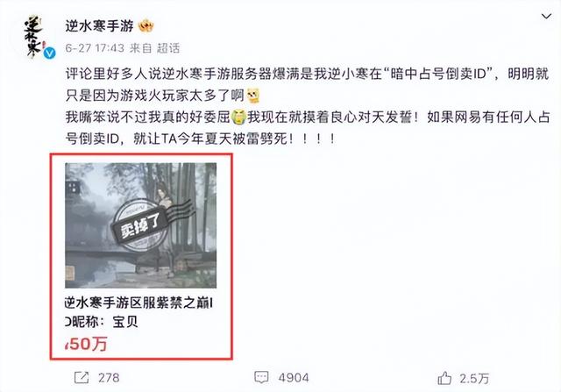Click the golden crown member badge
The image size is (561, 392).
(x=146, y=26)
